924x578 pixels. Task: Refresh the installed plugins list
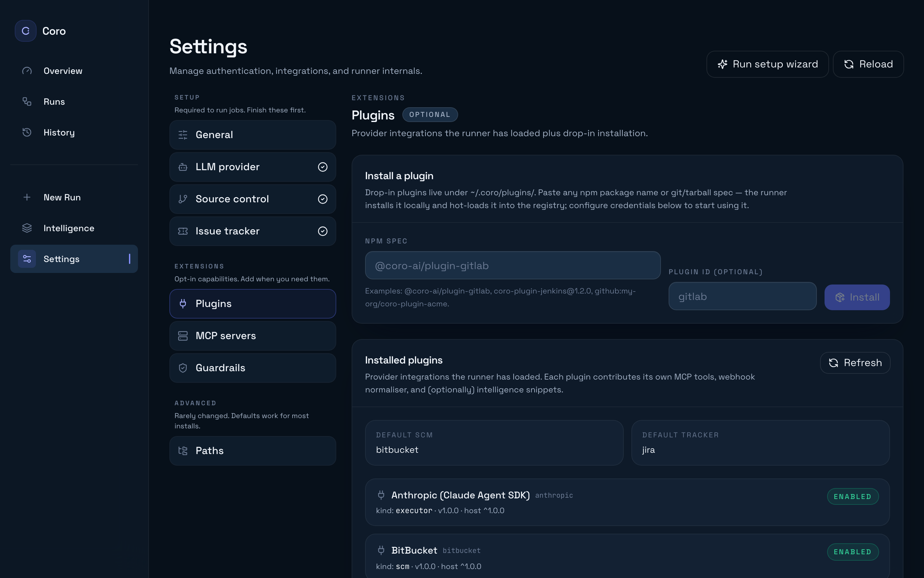pos(855,363)
